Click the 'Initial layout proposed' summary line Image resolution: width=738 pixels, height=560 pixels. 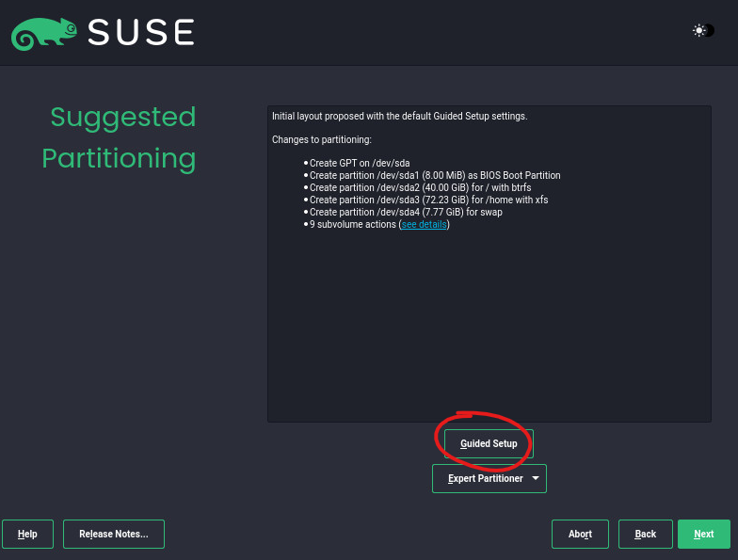[x=399, y=117]
